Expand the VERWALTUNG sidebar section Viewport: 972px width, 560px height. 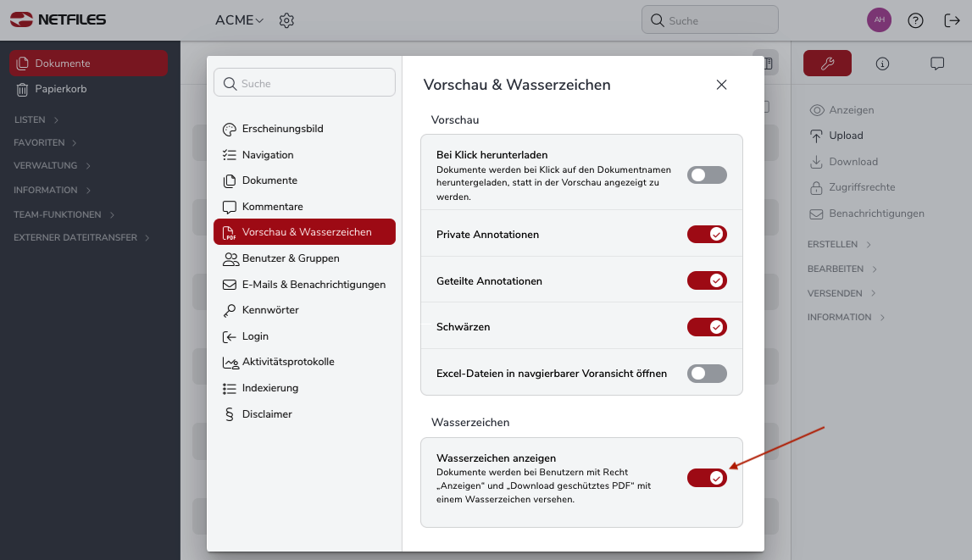coord(52,165)
